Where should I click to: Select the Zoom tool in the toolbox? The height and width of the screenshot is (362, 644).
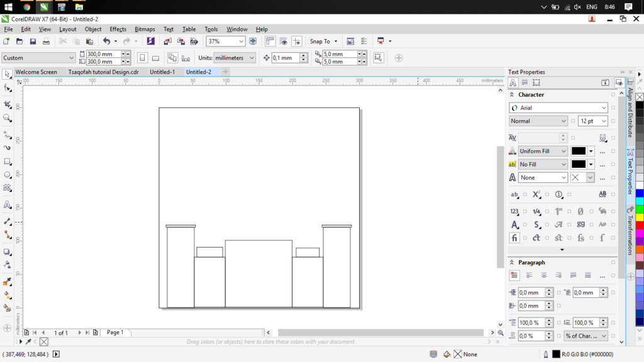pos(8,118)
